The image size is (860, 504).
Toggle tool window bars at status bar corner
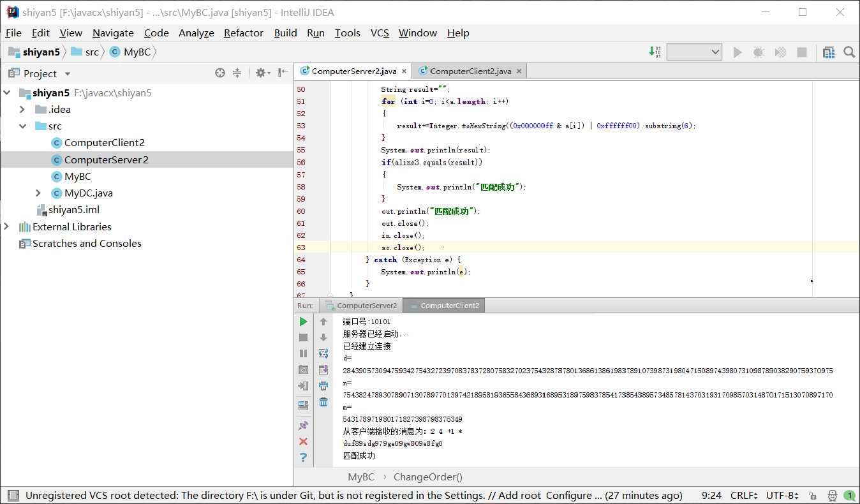point(12,495)
